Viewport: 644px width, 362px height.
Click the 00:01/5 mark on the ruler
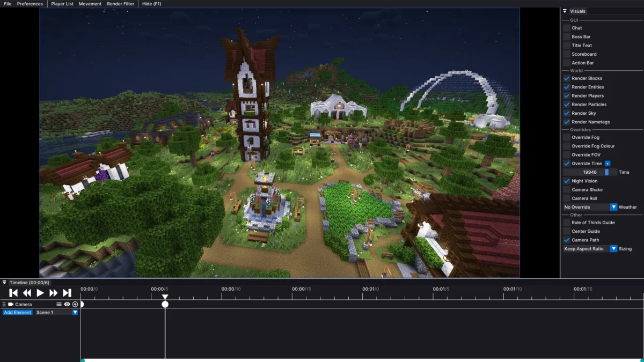click(x=441, y=289)
